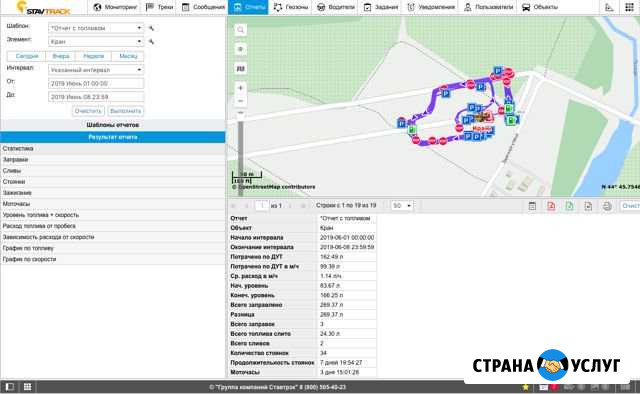Click the map search magnifier icon
This screenshot has height=394, width=640.
click(x=240, y=29)
